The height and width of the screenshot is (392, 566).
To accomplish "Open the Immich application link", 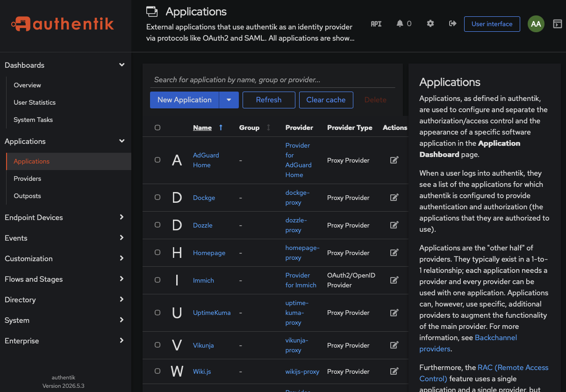I will pos(203,280).
